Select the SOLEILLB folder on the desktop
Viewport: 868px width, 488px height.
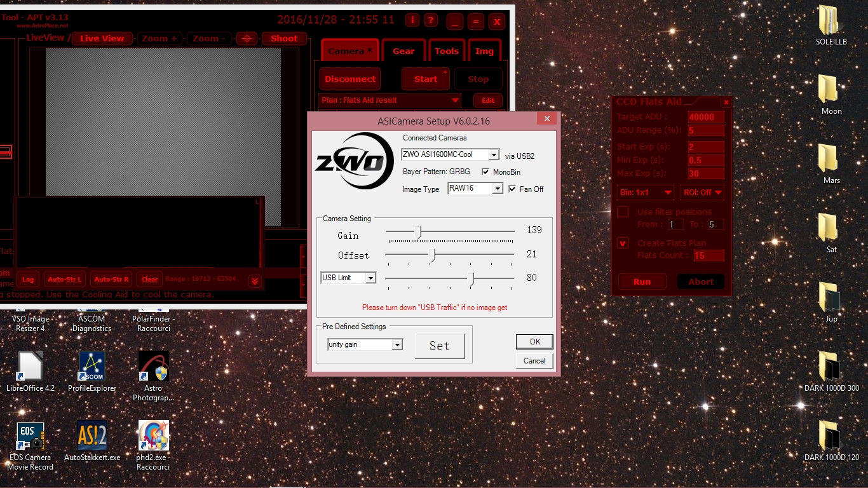coord(832,25)
